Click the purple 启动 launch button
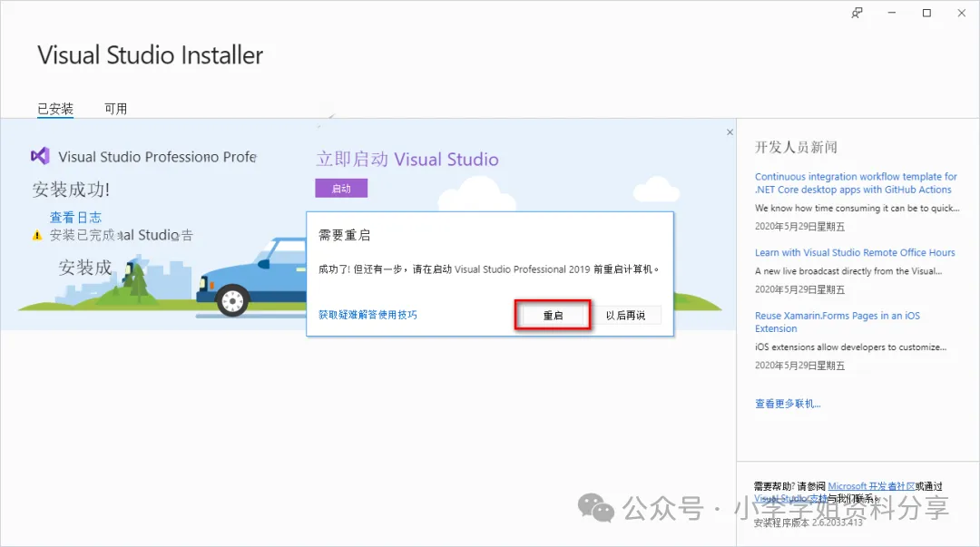This screenshot has width=980, height=547. (341, 188)
